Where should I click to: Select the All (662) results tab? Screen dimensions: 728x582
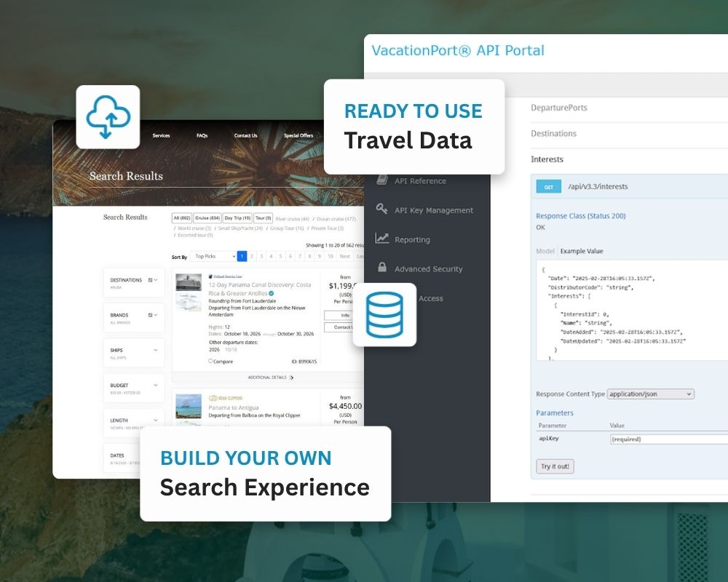pos(182,218)
